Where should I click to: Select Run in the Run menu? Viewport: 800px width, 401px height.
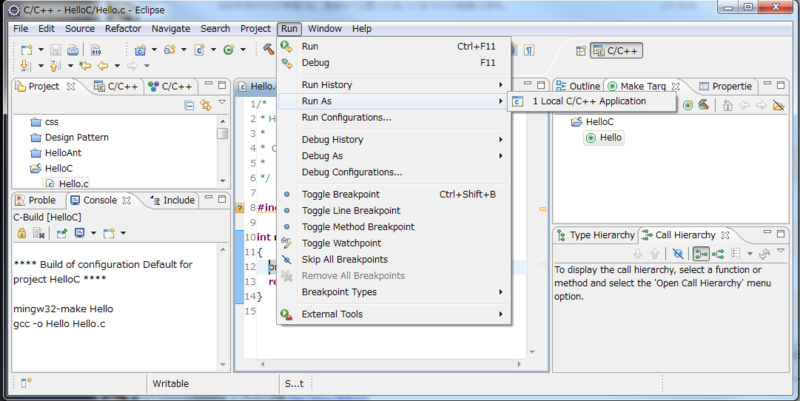pos(393,46)
